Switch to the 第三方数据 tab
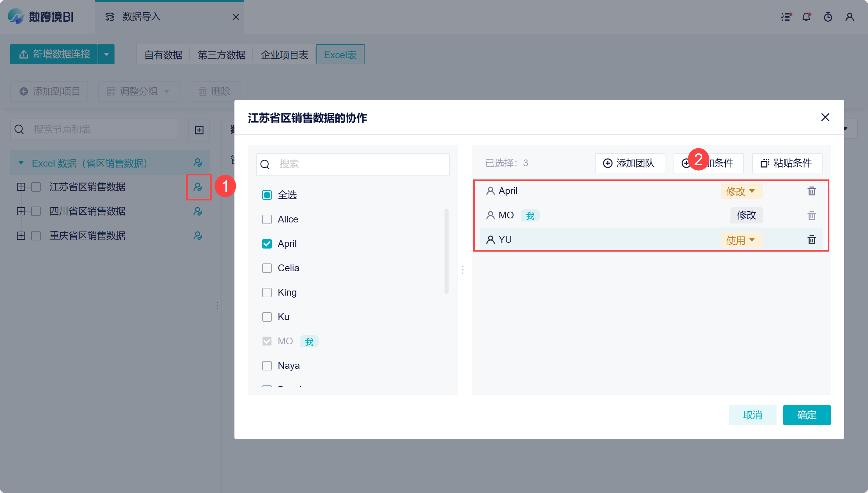Viewport: 868px width, 493px height. (x=221, y=55)
